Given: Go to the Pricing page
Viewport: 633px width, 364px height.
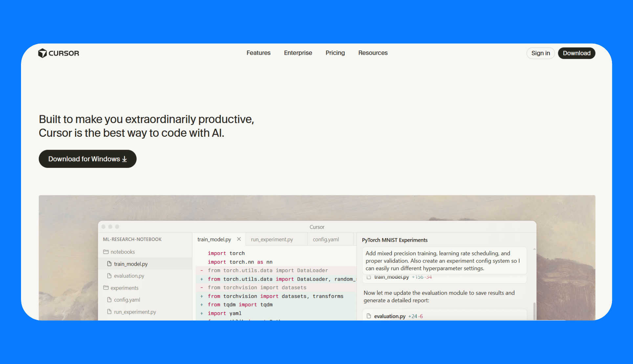Looking at the screenshot, I should tap(335, 53).
